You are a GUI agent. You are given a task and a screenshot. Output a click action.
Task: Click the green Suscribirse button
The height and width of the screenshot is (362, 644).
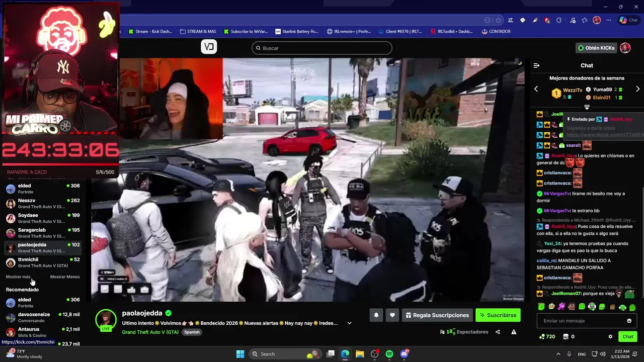498,315
